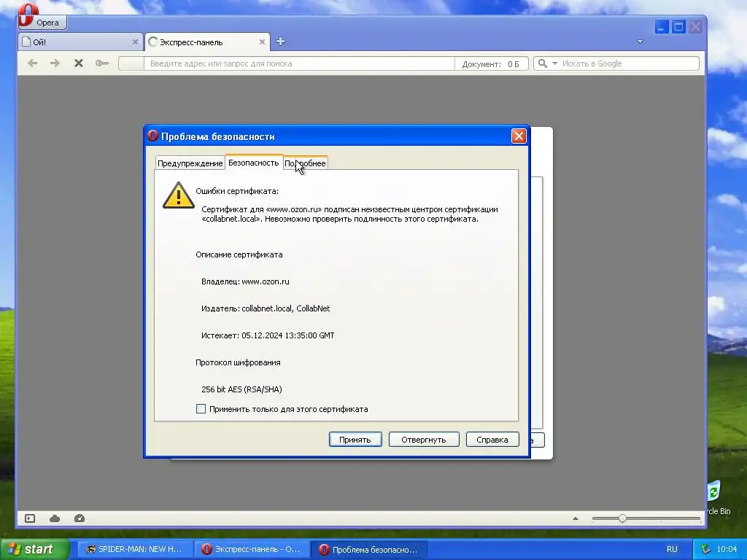
Task: Click the Документ: 0 Б progress indicator
Action: pos(491,64)
